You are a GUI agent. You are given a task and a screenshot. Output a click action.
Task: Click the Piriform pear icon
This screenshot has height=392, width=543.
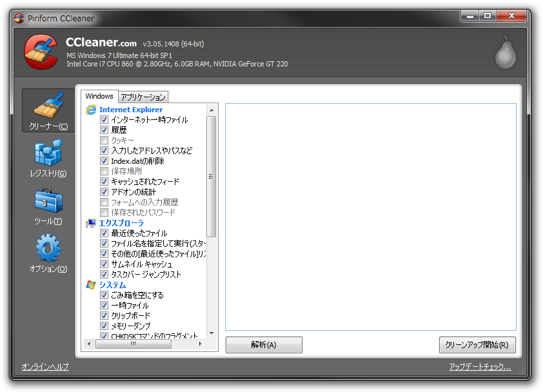click(506, 52)
